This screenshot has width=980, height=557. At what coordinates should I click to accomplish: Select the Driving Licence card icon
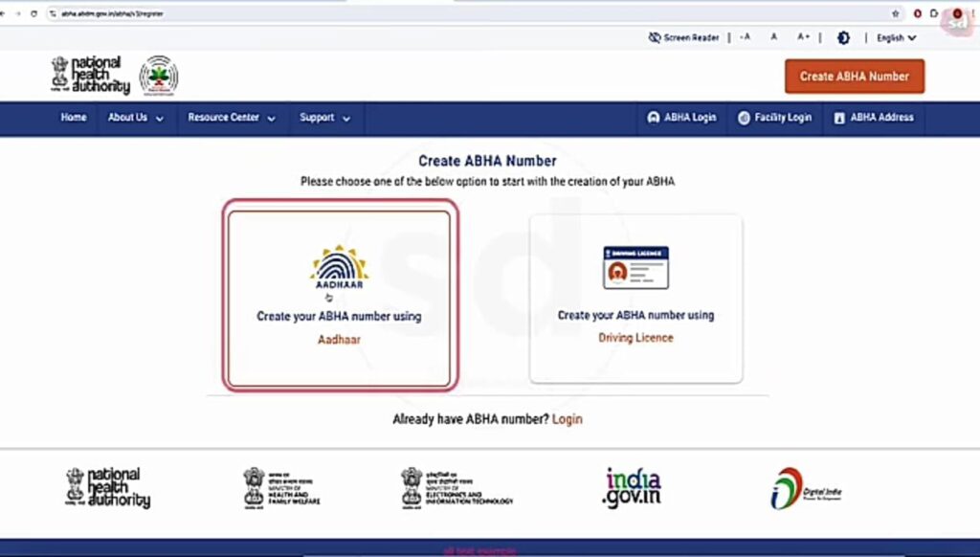[x=635, y=268]
